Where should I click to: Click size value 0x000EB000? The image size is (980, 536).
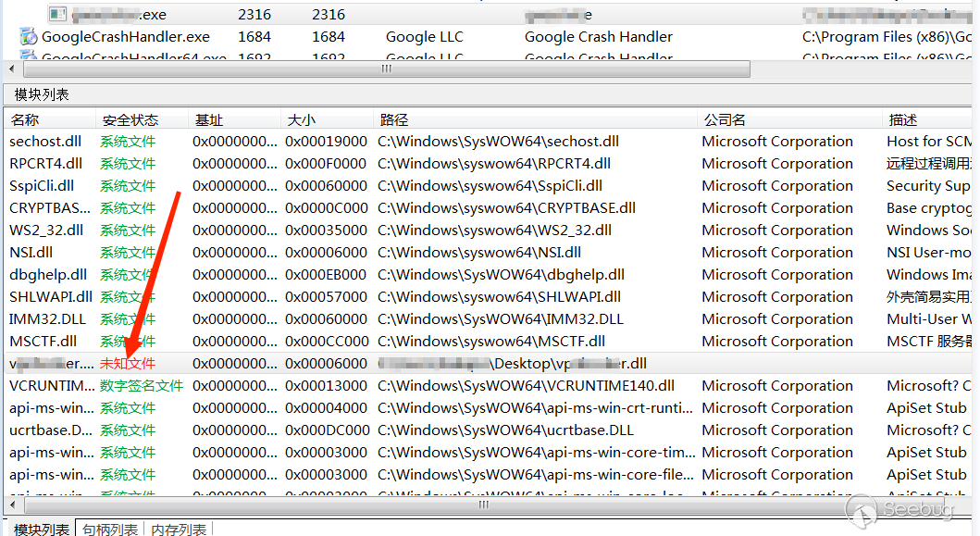pos(326,275)
